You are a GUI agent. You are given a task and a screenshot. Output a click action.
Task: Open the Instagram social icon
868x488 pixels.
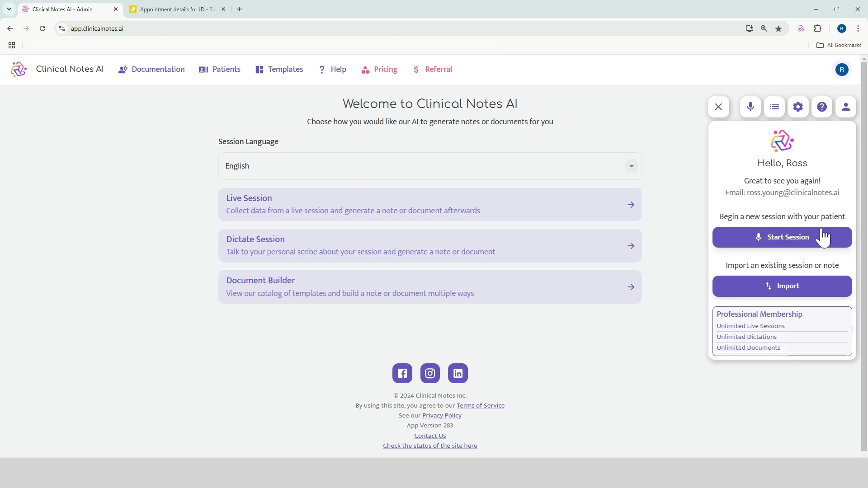(430, 373)
